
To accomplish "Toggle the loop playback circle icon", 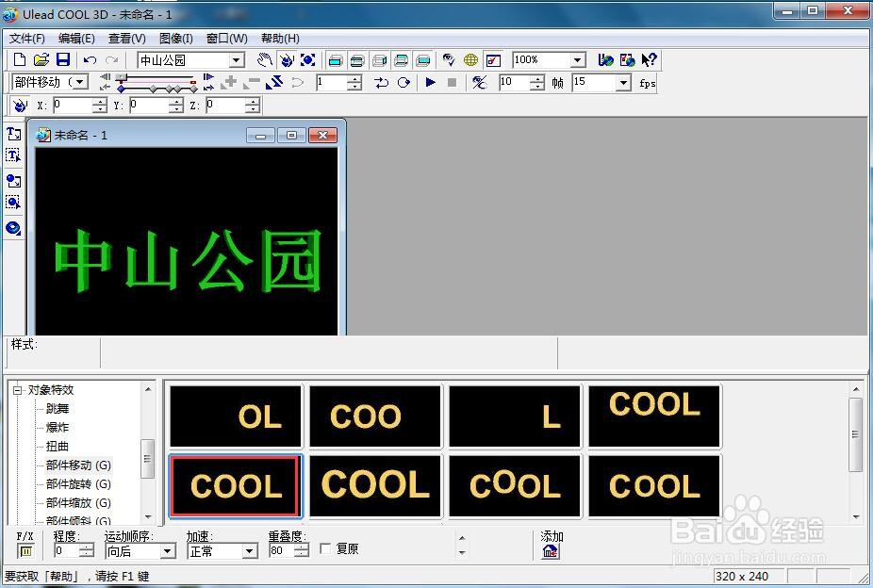I will [404, 82].
